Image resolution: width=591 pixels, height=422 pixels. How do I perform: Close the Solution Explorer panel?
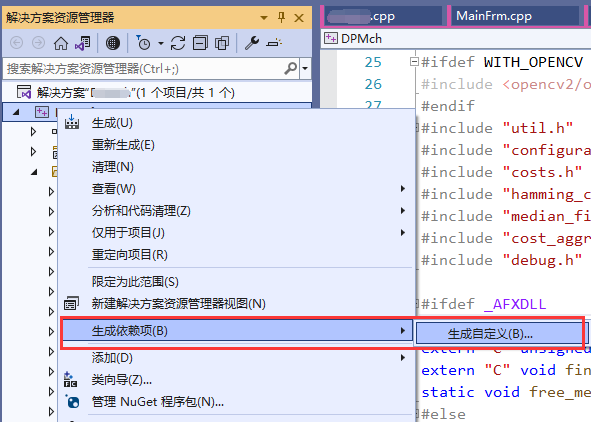pyautogui.click(x=299, y=18)
